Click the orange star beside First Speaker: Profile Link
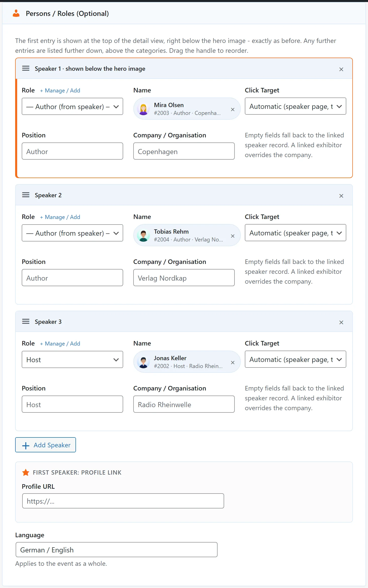This screenshot has height=588, width=368. 26,472
